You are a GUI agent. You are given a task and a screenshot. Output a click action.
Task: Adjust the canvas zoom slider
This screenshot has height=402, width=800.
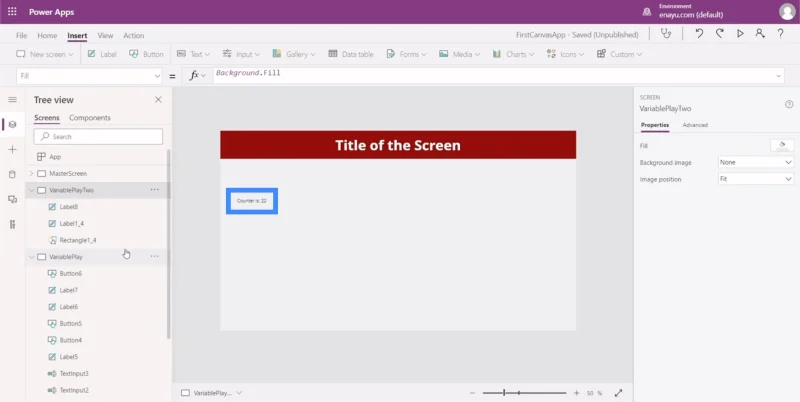[x=524, y=393]
